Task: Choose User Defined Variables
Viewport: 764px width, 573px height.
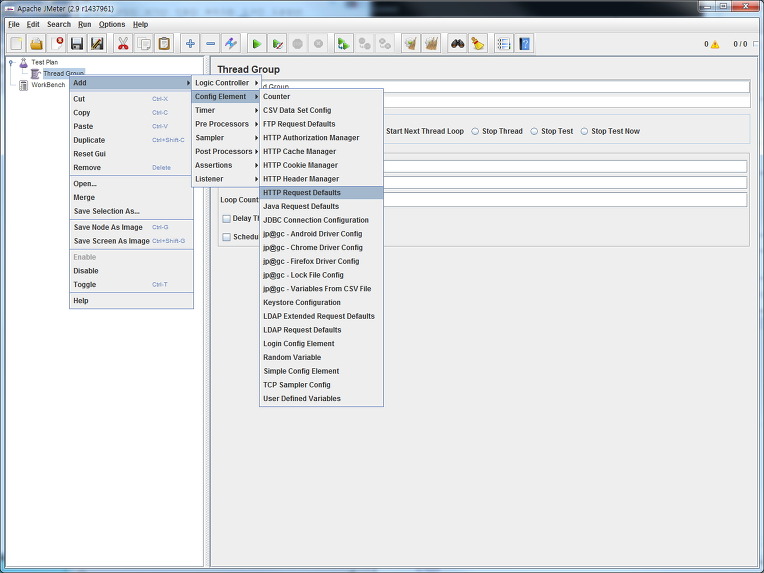Action: click(321, 399)
